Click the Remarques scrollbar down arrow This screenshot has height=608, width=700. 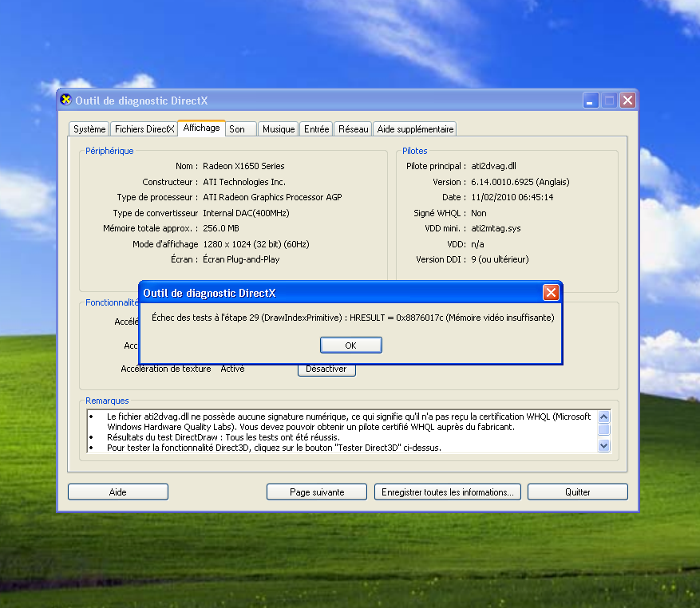pyautogui.click(x=603, y=445)
